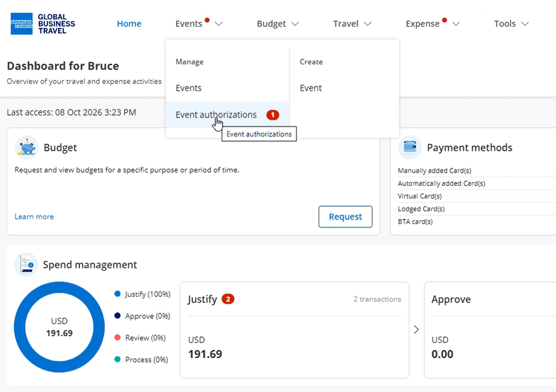Click the Process (0%) legend label
Image resolution: width=556 pixels, height=392 pixels.
146,360
